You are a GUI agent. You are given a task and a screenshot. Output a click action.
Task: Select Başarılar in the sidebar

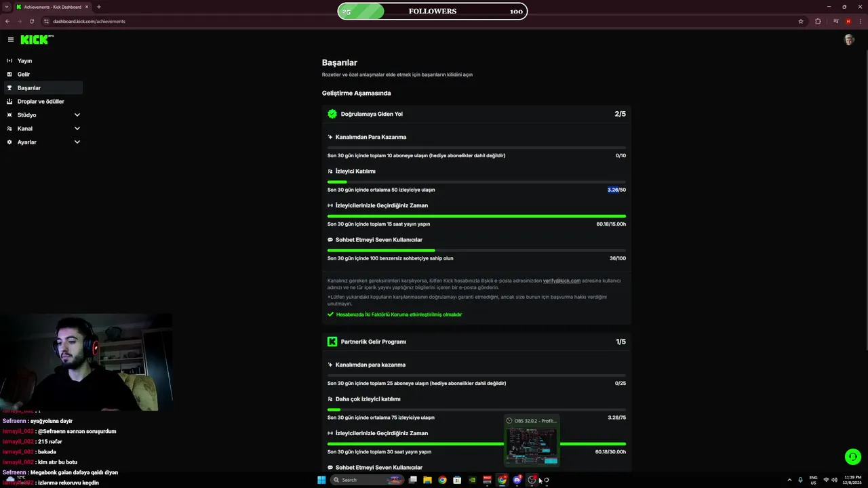[43, 88]
